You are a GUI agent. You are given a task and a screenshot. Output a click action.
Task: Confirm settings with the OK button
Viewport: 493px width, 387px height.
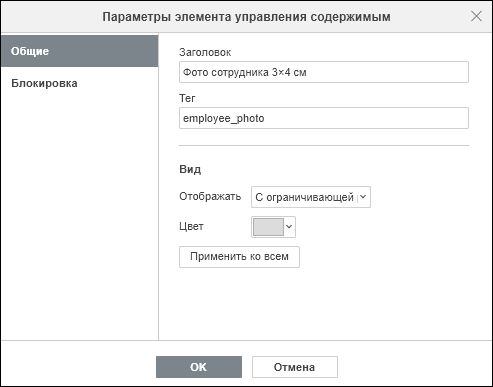coord(199,367)
